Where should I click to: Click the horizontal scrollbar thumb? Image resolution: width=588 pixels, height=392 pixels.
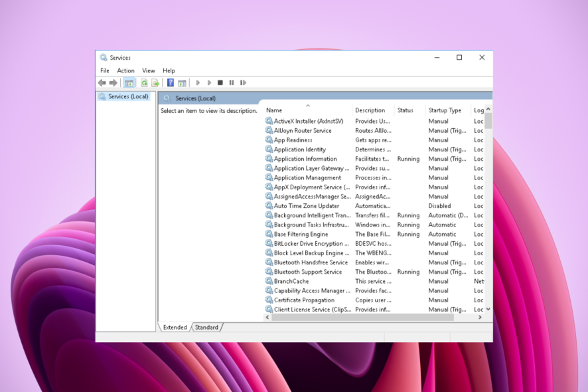pos(362,318)
